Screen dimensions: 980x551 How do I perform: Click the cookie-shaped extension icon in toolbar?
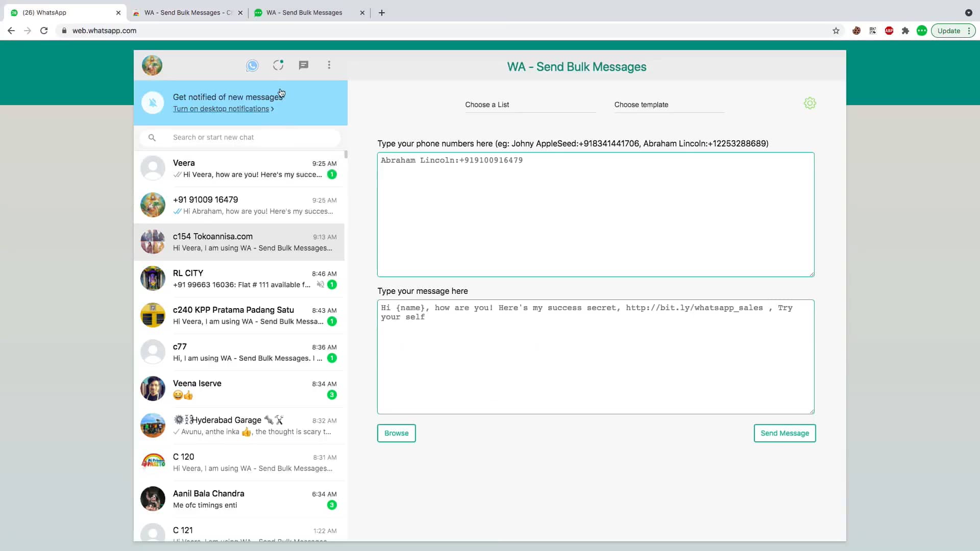tap(857, 31)
